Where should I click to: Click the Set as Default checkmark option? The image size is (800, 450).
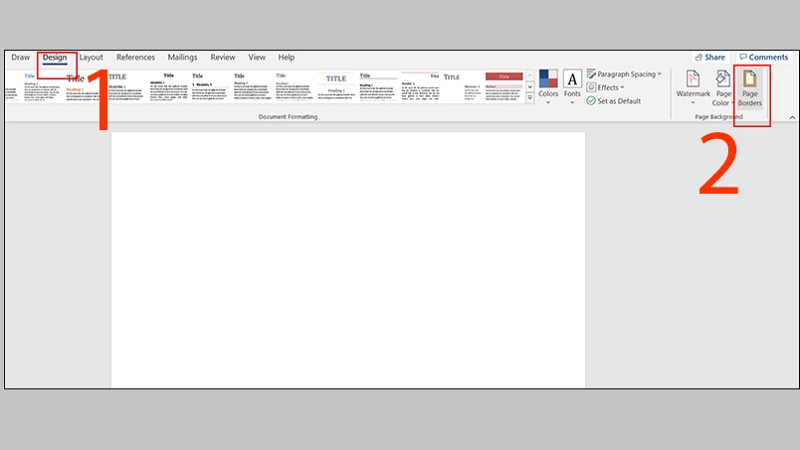[613, 101]
